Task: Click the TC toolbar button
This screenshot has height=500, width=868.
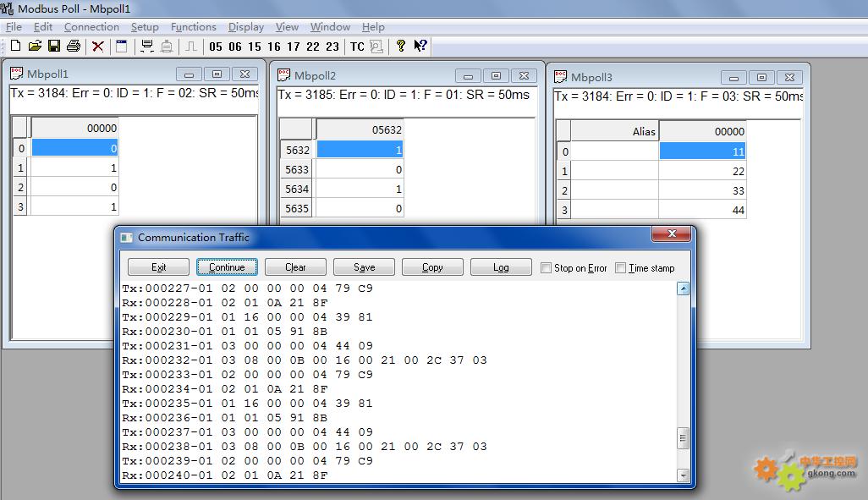Action: click(357, 47)
